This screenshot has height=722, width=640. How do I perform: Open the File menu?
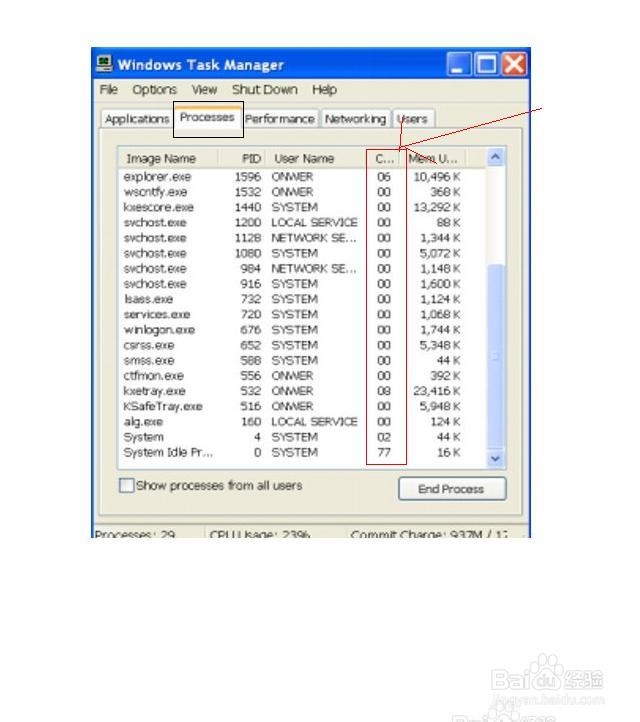109,89
